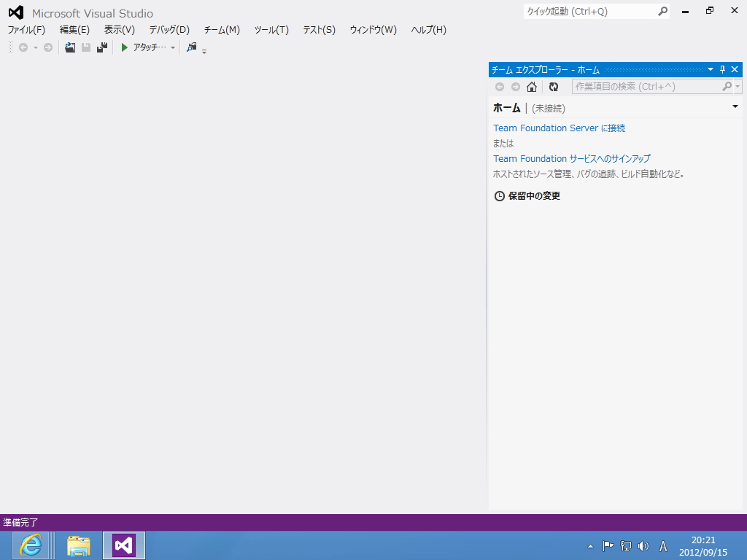Open the toolbar options overflow arrow
This screenshot has width=747, height=560.
204,51
